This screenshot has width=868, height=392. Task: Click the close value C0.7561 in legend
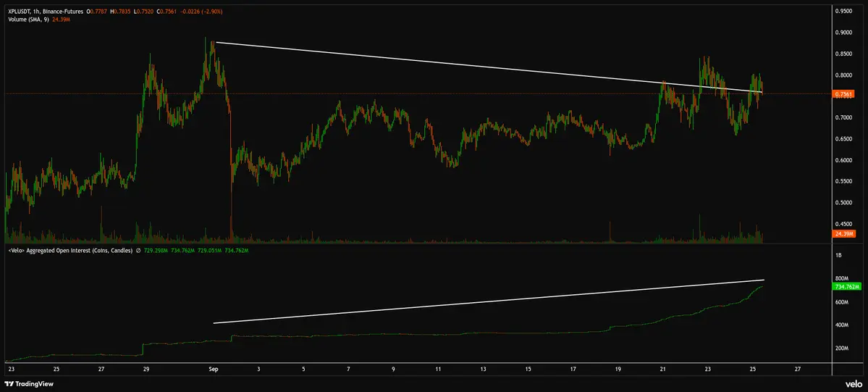pyautogui.click(x=167, y=12)
